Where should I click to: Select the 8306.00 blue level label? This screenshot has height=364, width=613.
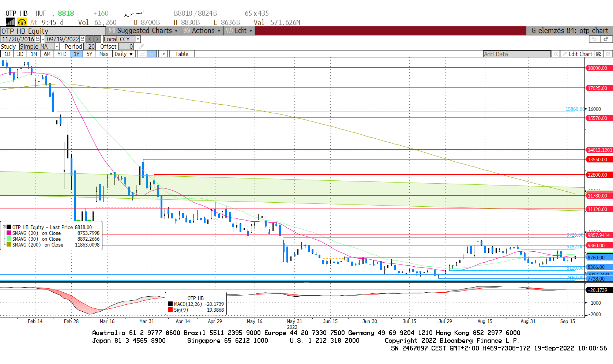coord(599,267)
